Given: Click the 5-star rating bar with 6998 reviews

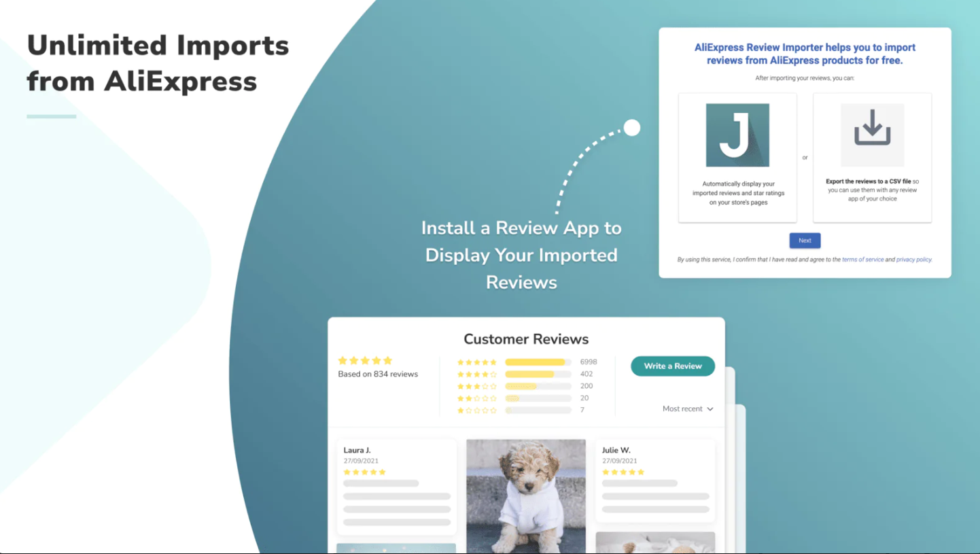Looking at the screenshot, I should 538,362.
